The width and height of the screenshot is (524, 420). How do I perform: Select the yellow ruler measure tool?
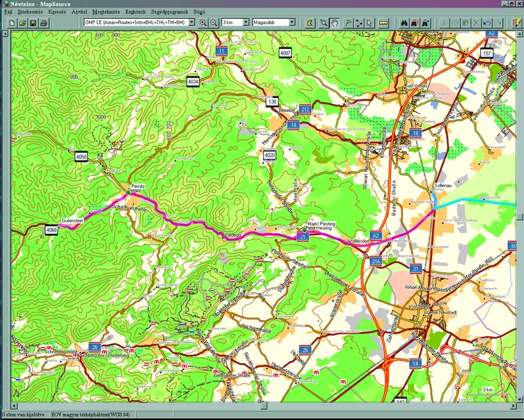tap(383, 23)
